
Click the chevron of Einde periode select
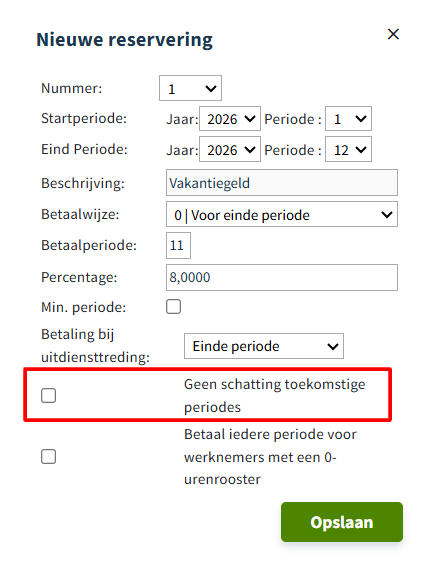(333, 347)
